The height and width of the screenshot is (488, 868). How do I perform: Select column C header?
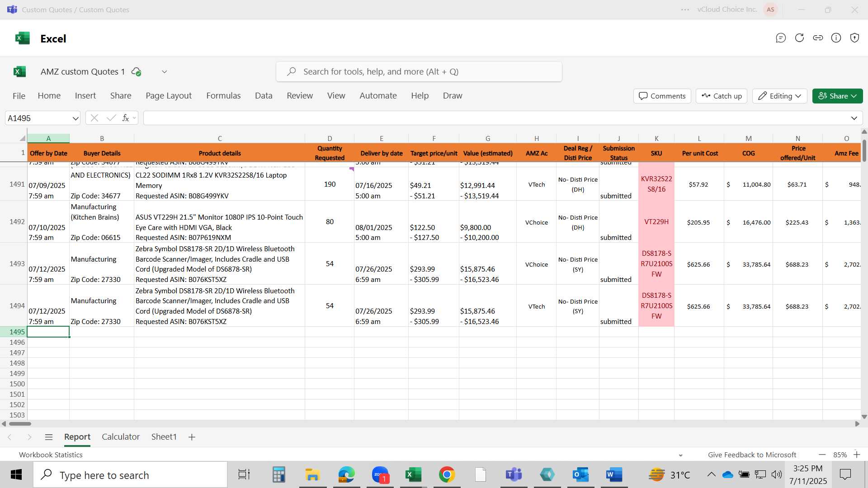click(x=220, y=138)
